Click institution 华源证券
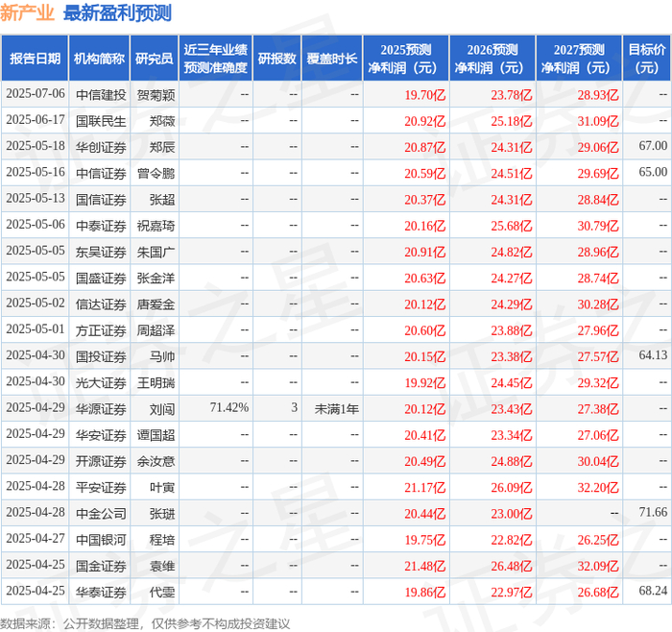 [101, 408]
